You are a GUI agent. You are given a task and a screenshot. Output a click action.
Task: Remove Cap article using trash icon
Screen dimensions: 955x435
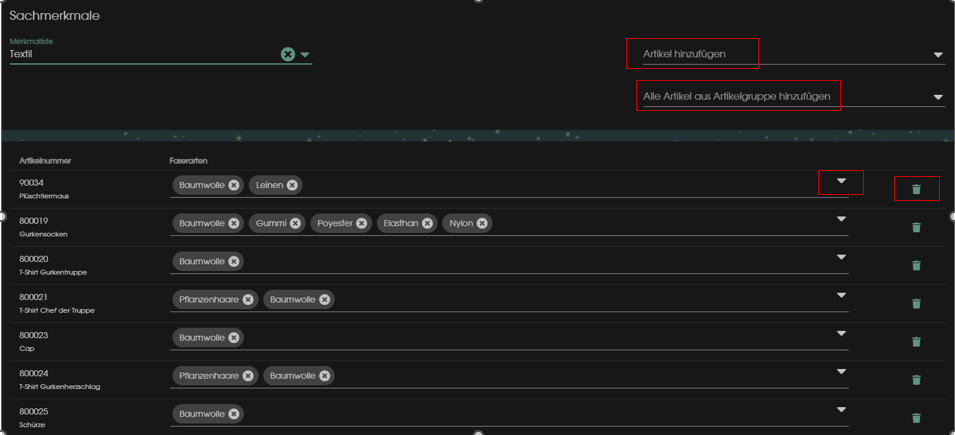point(916,341)
